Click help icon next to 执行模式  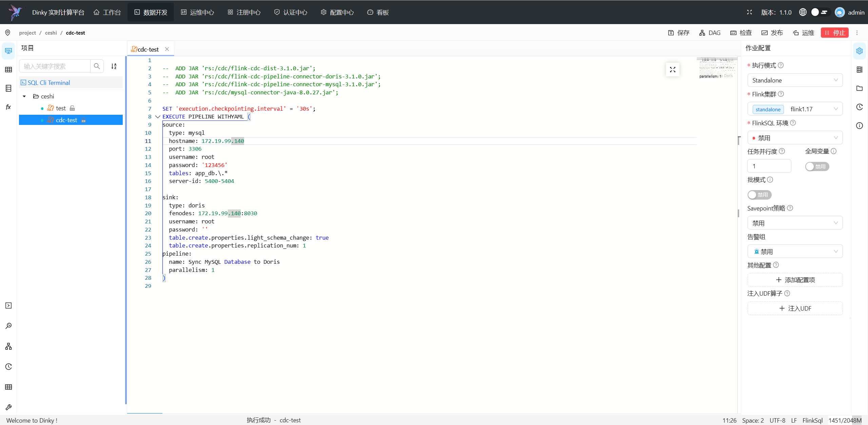pyautogui.click(x=781, y=65)
